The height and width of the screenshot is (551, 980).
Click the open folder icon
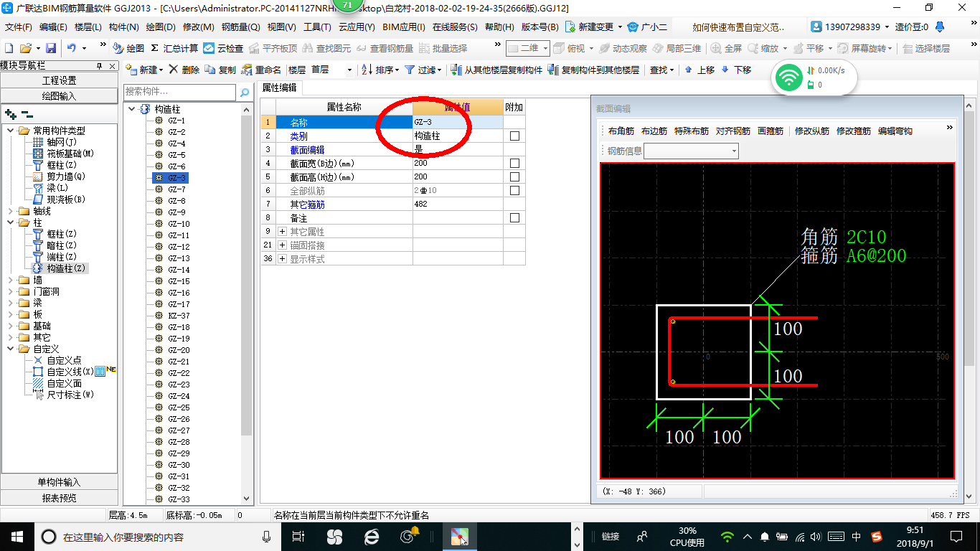(25, 48)
